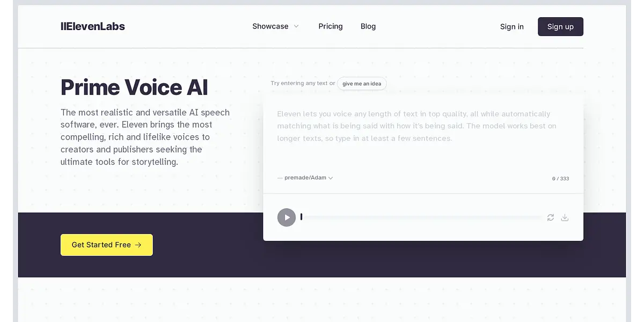Play the generated audio
644x322 pixels.
(287, 217)
